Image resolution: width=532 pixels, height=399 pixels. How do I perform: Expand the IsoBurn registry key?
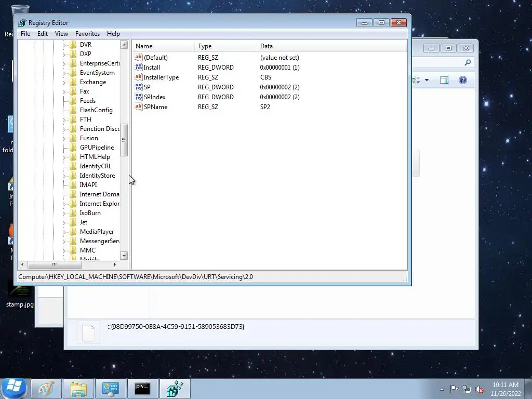[64, 214]
